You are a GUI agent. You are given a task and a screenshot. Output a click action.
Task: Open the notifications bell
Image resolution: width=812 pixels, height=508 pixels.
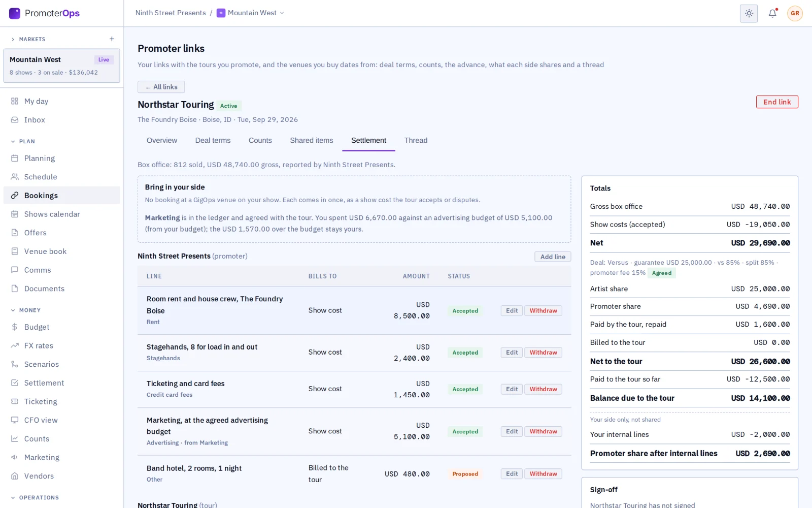coord(772,14)
